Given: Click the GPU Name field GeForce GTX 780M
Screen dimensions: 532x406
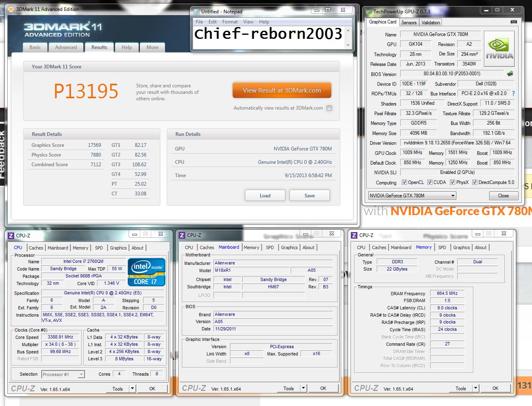Looking at the screenshot, I should 441,34.
